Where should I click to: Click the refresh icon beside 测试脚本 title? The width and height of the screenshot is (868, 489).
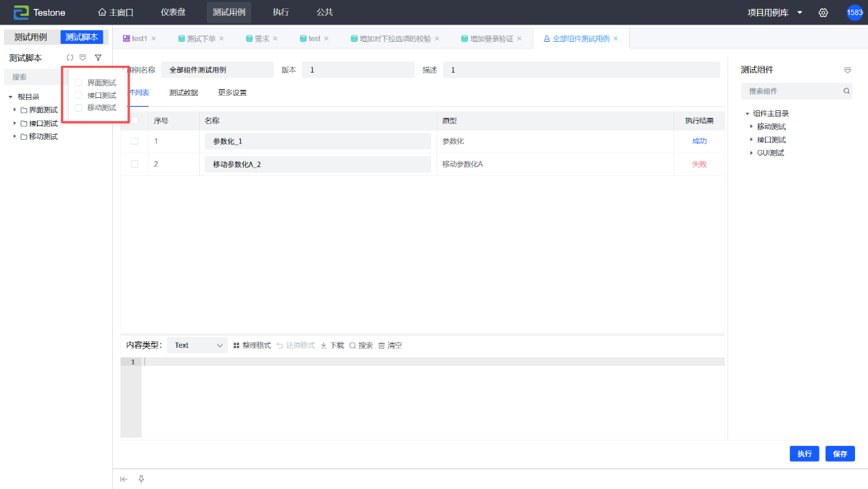pyautogui.click(x=70, y=58)
